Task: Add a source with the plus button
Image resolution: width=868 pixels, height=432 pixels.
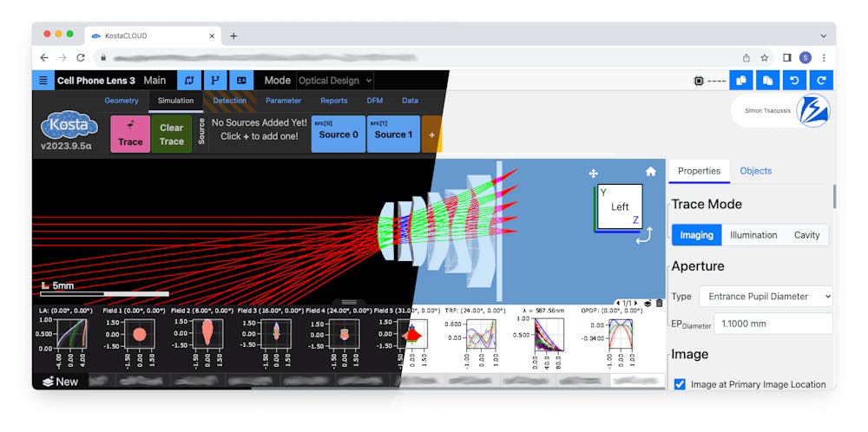Action: coord(431,134)
